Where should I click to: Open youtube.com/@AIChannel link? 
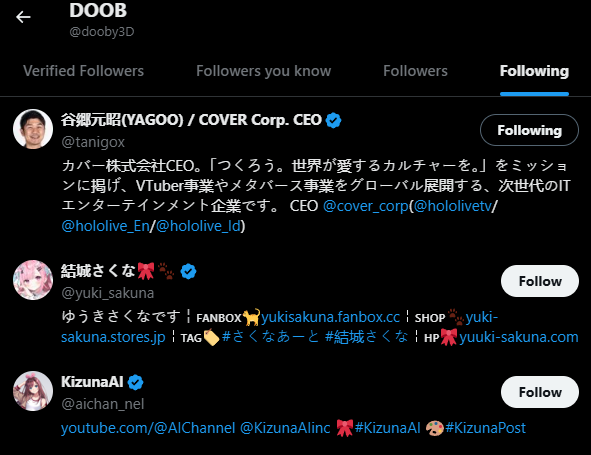(148, 428)
